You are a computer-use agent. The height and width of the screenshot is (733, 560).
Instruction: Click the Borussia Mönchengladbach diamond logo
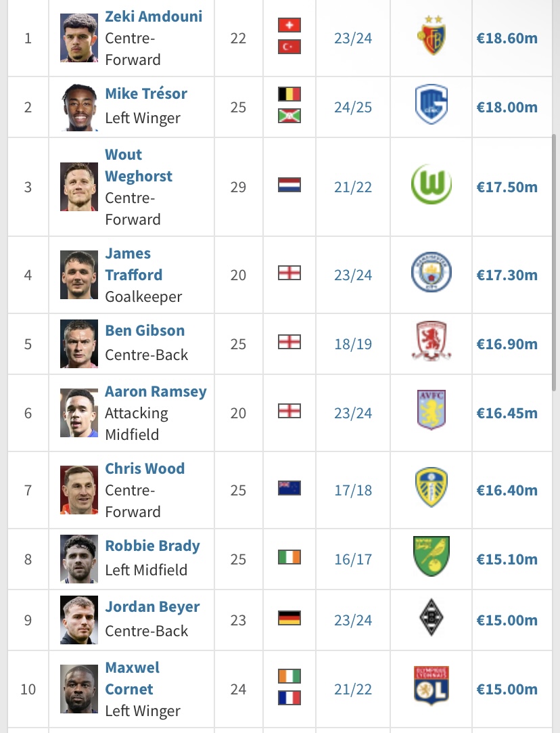click(431, 617)
